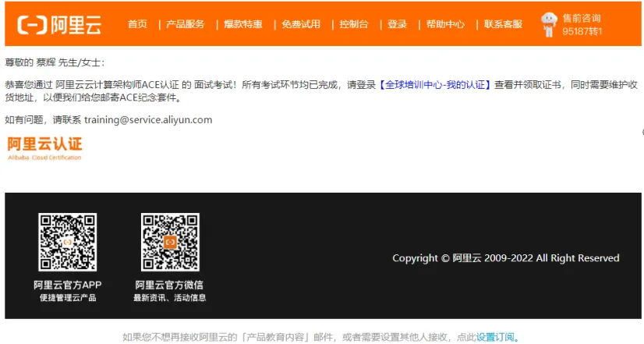Go to 爆款特惠 in the header
This screenshot has height=344, width=644.
click(x=243, y=24)
